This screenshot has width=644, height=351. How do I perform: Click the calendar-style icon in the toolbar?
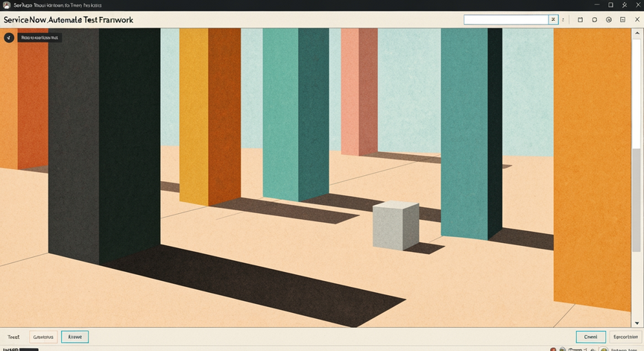coord(581,19)
